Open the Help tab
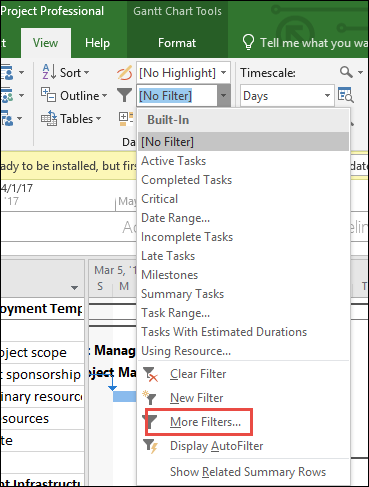The width and height of the screenshot is (369, 487). [97, 43]
